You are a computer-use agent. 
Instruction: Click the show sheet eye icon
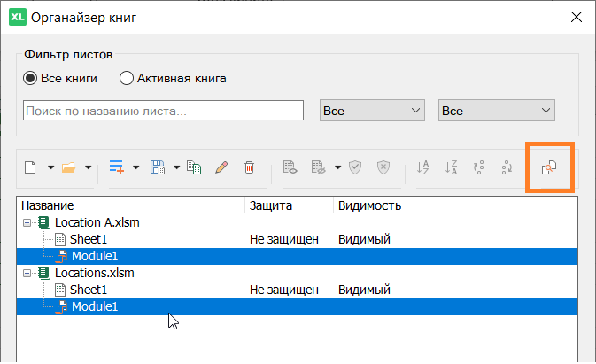click(x=290, y=167)
